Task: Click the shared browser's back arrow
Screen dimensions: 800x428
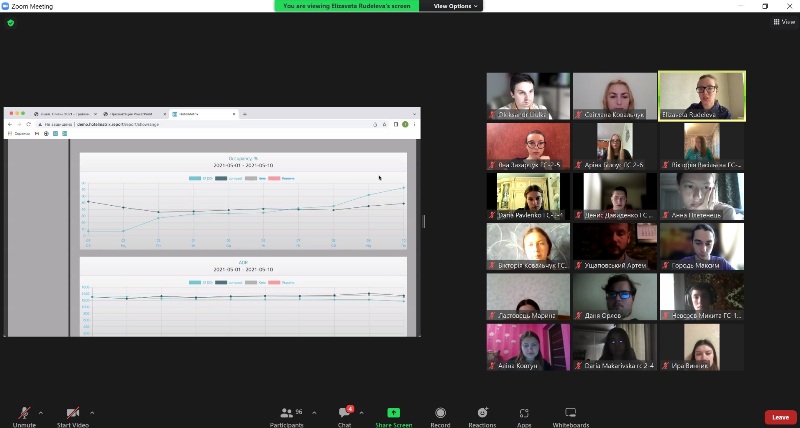Action: coord(10,124)
